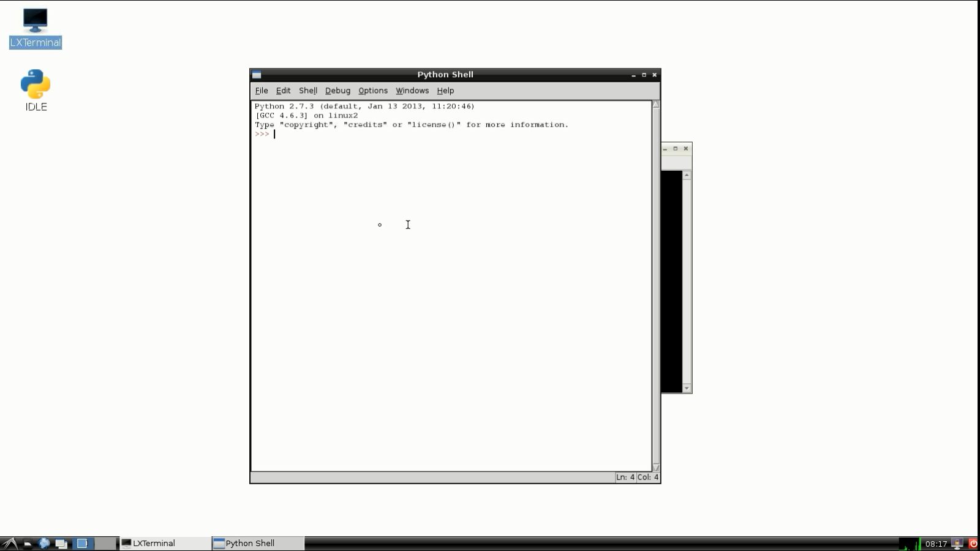Launch the web browser globe icon
Viewport: 980px width, 551px height.
[44, 543]
